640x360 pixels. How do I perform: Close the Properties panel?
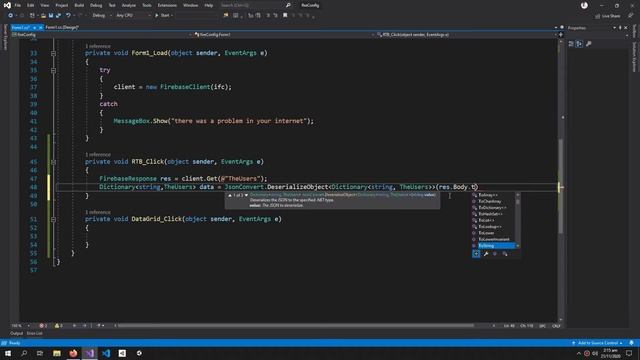click(x=626, y=28)
